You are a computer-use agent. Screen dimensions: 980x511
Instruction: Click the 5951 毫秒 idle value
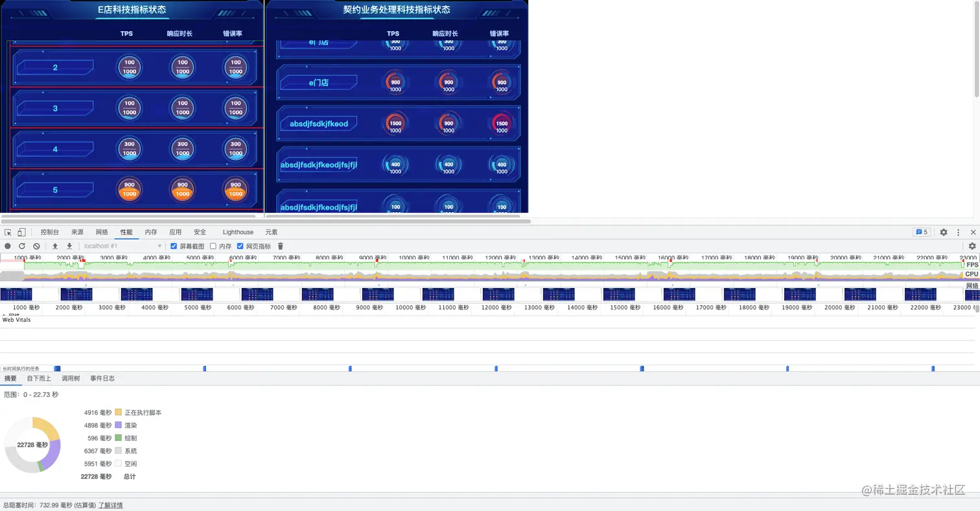(98, 464)
